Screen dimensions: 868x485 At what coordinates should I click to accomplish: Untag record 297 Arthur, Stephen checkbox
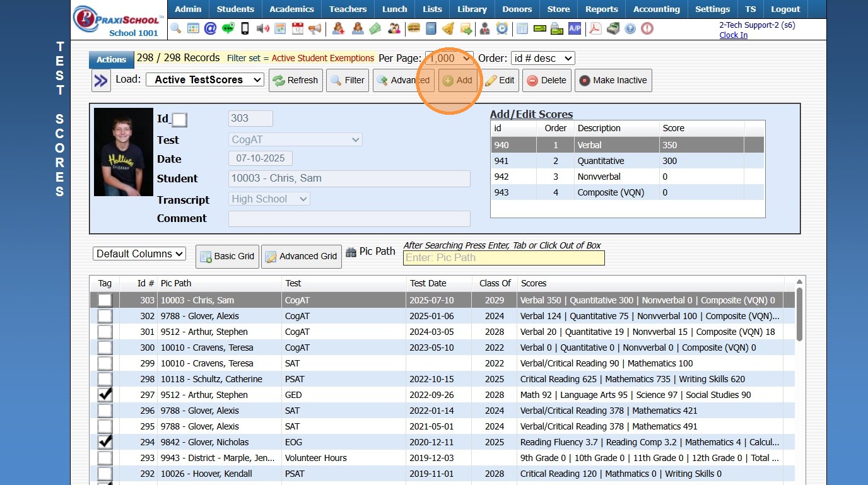[105, 395]
